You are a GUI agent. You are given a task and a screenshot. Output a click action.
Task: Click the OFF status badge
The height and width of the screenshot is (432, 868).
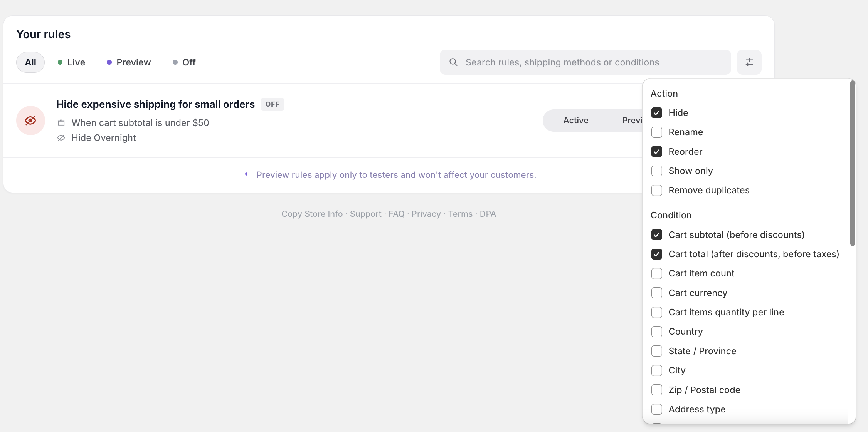pos(272,104)
